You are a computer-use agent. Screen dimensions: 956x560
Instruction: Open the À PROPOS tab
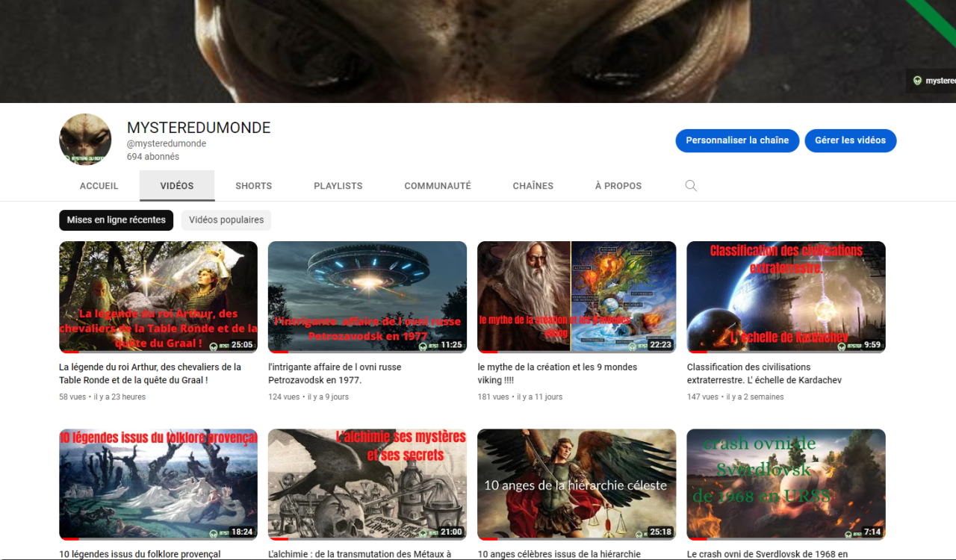(x=618, y=186)
